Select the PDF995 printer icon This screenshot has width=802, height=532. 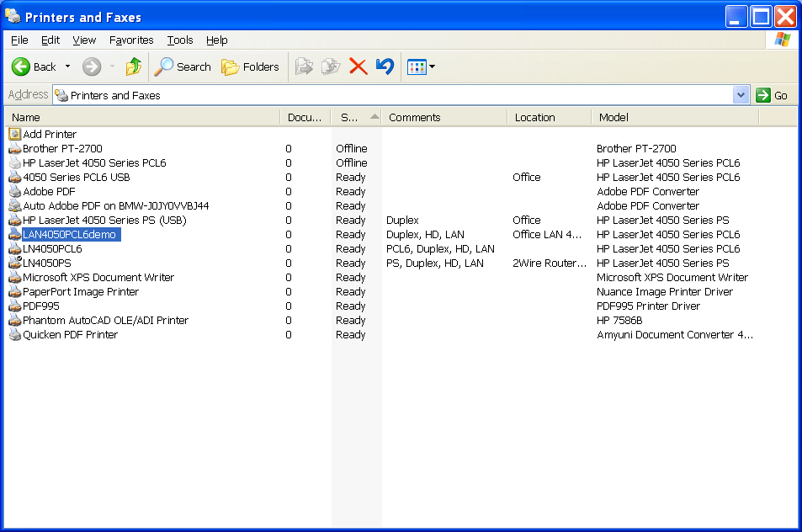tap(15, 306)
